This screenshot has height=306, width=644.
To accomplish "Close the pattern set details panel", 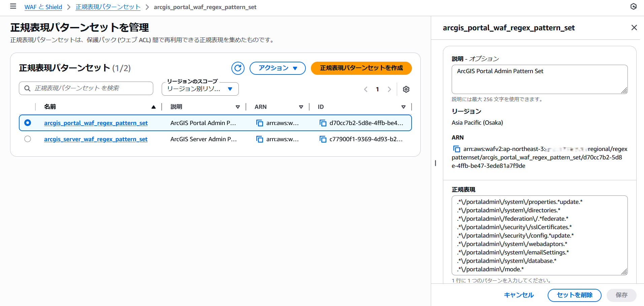I will click(634, 28).
